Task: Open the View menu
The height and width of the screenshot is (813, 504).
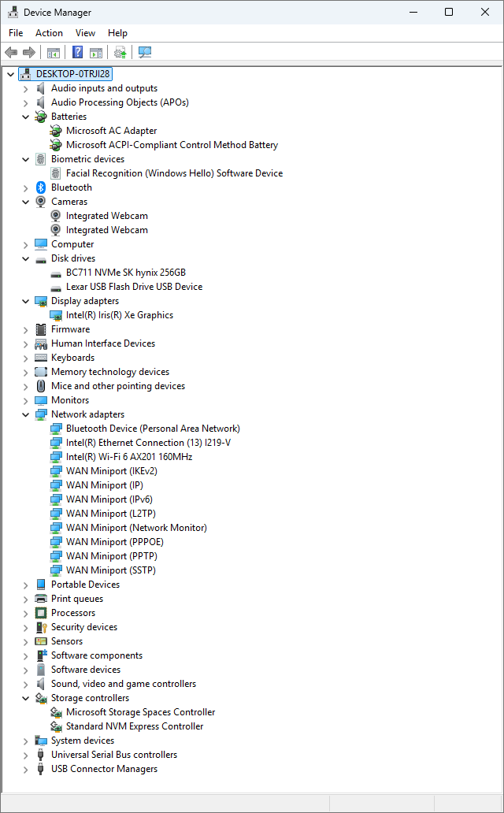Action: (86, 33)
